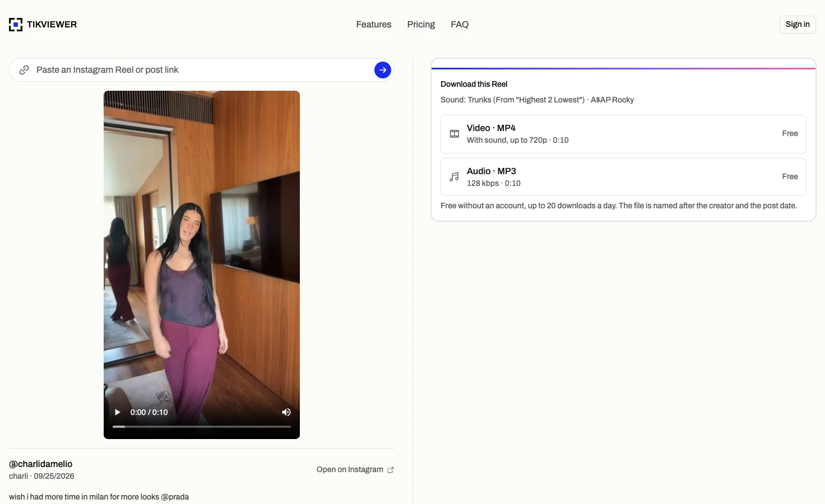The height and width of the screenshot is (504, 825).
Task: Click the external link icon beside Open on Instagram
Action: coord(391,470)
